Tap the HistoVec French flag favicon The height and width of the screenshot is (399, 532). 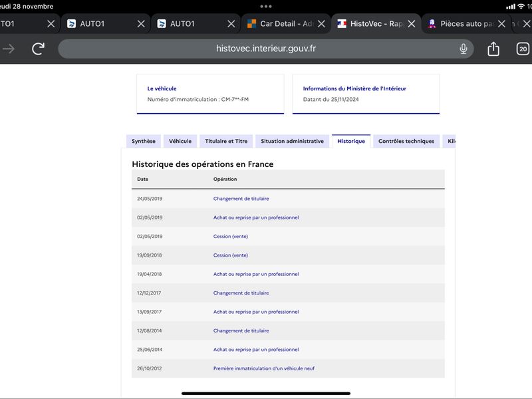click(x=342, y=24)
